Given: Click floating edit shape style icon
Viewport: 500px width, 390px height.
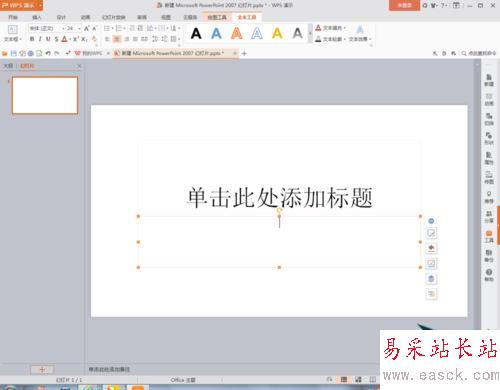Looking at the screenshot, I should click(x=431, y=233).
